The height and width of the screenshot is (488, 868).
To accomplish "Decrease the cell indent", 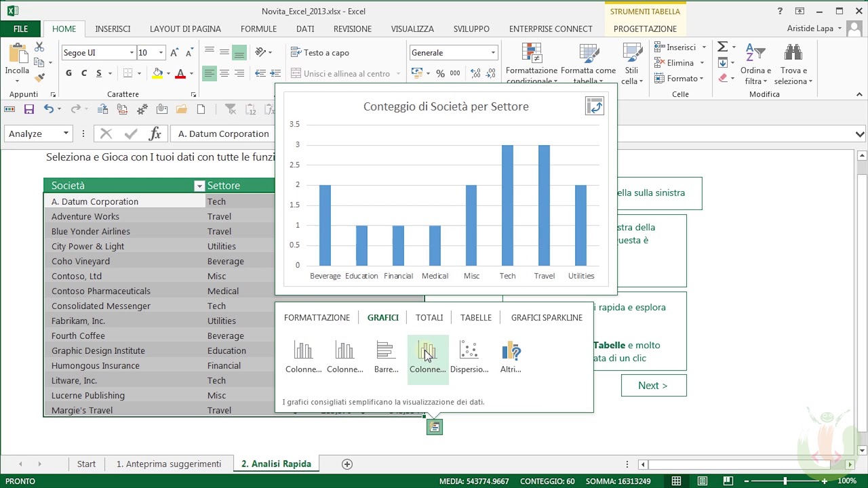I will (260, 73).
